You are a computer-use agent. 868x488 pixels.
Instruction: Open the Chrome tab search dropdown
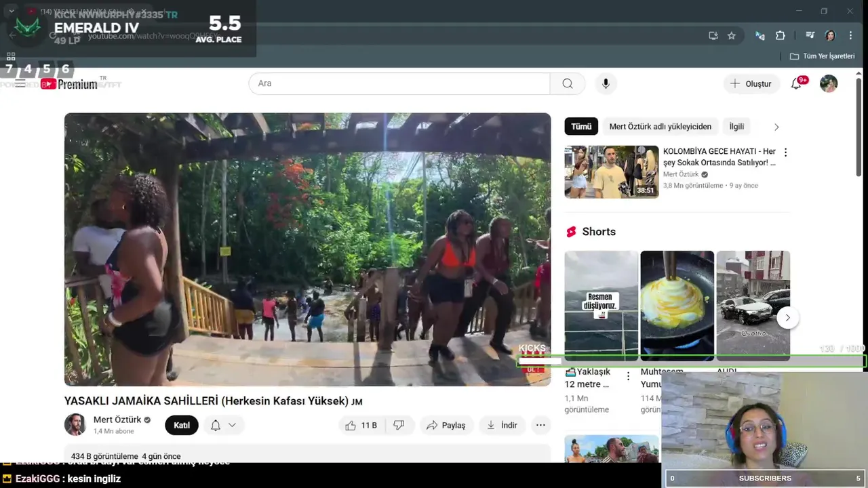pos(11,11)
